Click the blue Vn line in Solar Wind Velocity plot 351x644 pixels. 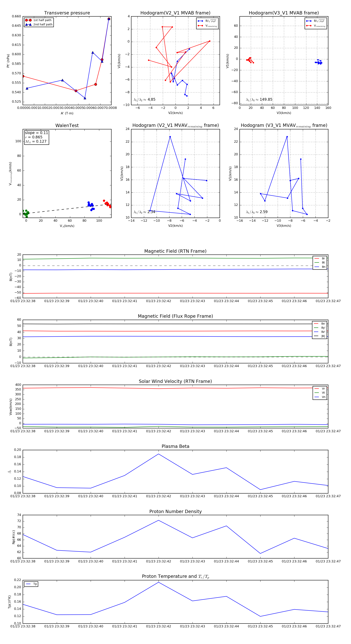coord(175,424)
